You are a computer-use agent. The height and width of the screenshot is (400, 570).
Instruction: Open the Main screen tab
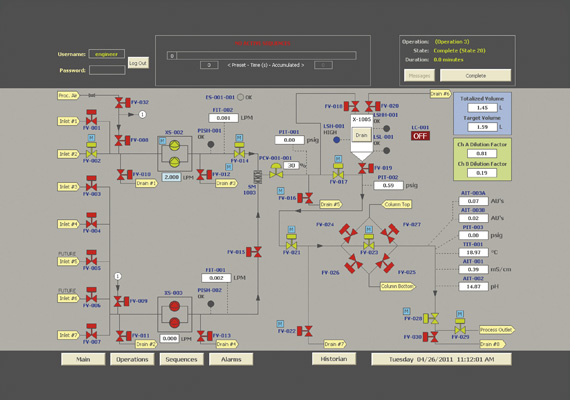(83, 359)
